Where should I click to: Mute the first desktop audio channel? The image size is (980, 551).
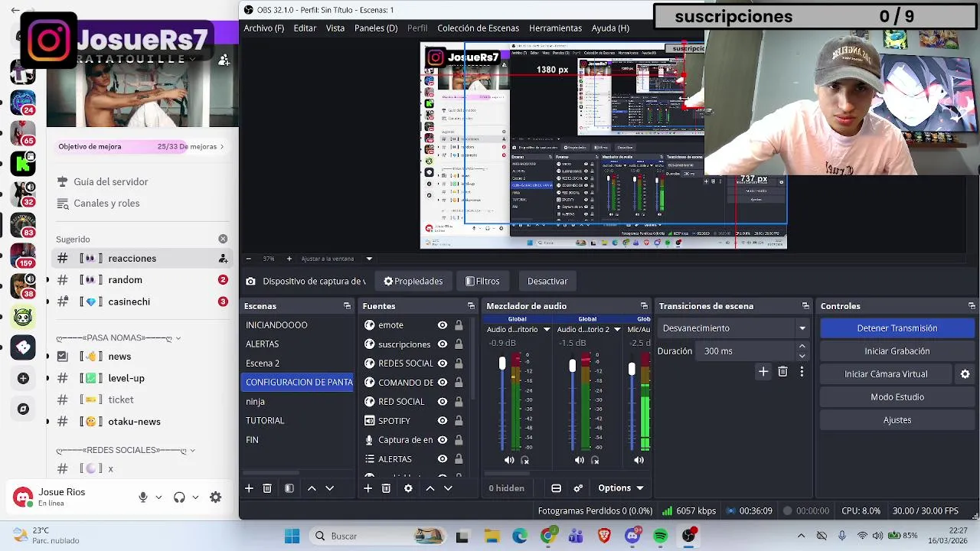[509, 460]
